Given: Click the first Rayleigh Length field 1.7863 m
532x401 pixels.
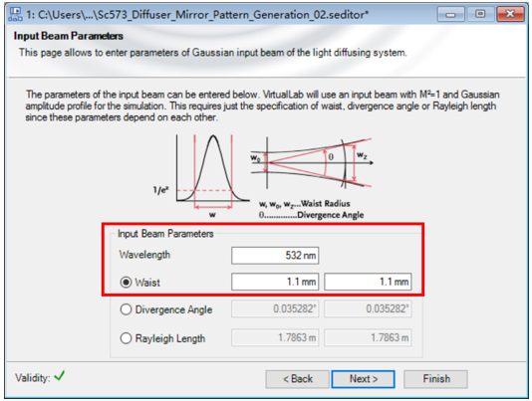Looking at the screenshot, I should [275, 337].
